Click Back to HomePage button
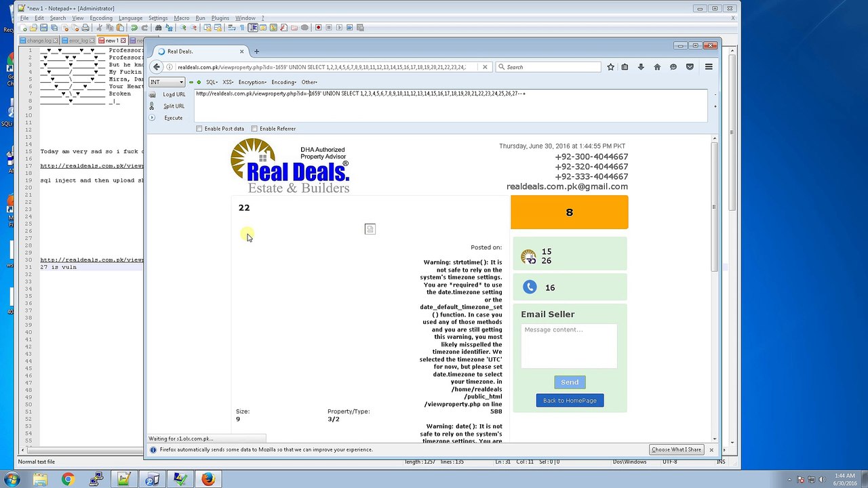The image size is (868, 488). pos(570,401)
